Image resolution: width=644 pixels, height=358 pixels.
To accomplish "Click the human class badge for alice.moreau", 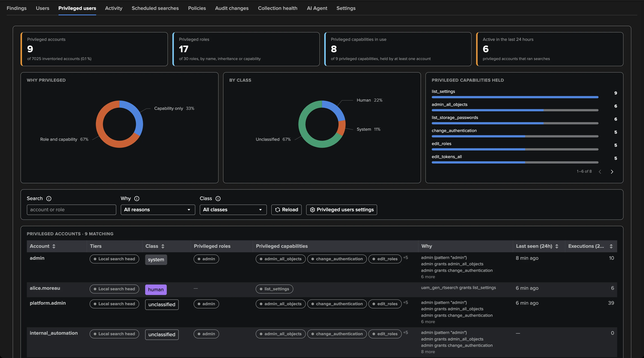I will [x=156, y=289].
